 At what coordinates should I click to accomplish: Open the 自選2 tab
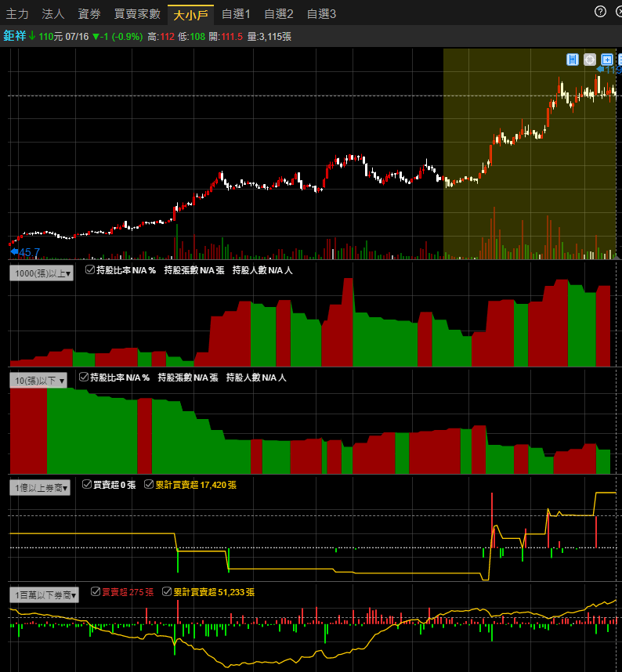point(279,14)
